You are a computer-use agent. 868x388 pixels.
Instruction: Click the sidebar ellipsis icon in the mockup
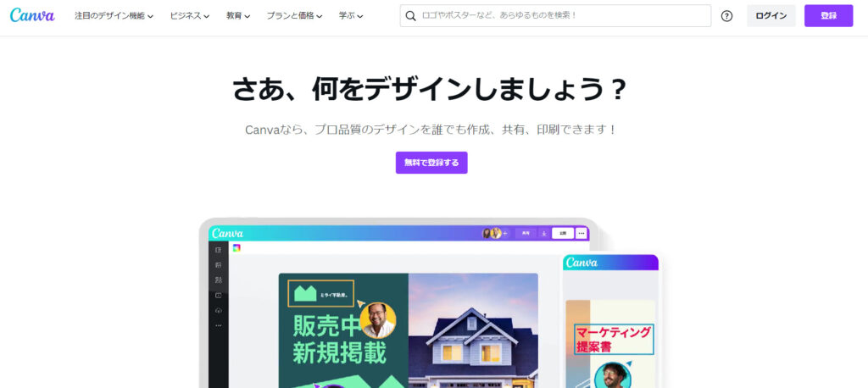(x=218, y=325)
